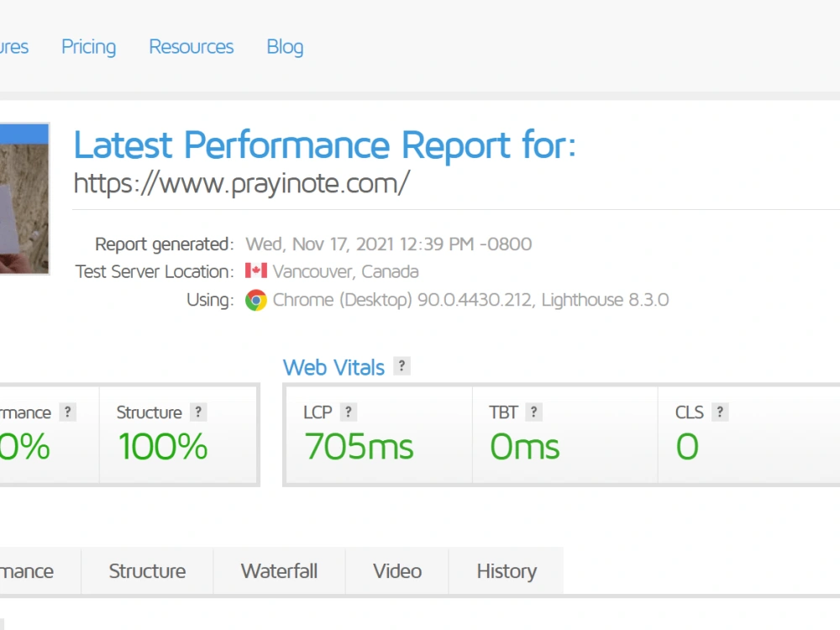Click Vancouver, Canada server location text
Screen dimensions: 840x630
point(345,271)
